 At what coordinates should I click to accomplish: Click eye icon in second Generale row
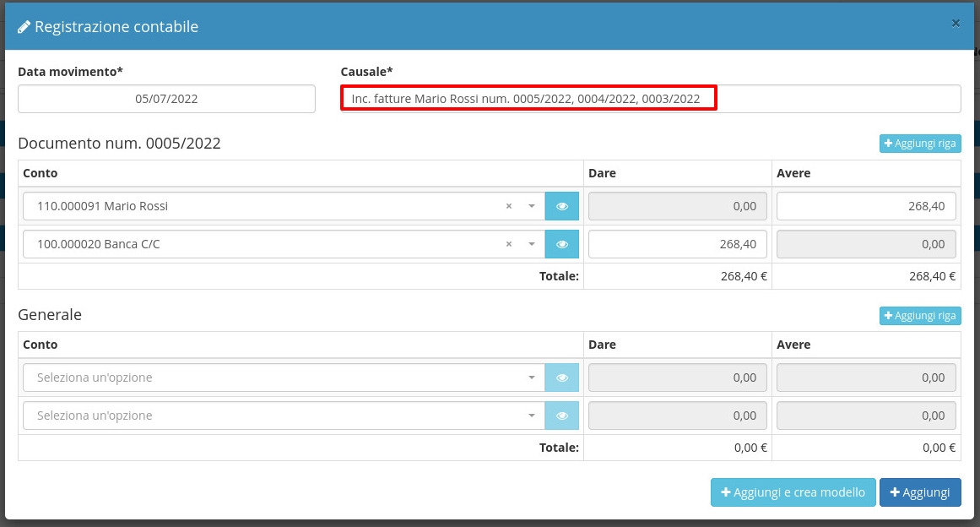pos(562,416)
